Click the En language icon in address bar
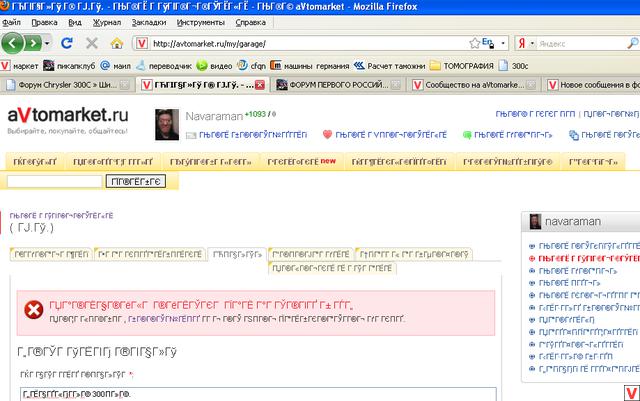This screenshot has height=401, width=640. tap(488, 43)
